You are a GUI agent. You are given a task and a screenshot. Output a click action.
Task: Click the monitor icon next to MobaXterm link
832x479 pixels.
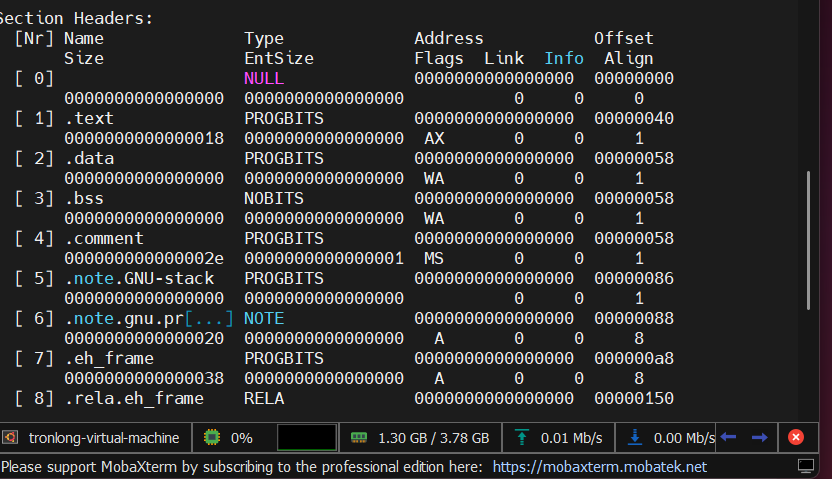(805, 466)
